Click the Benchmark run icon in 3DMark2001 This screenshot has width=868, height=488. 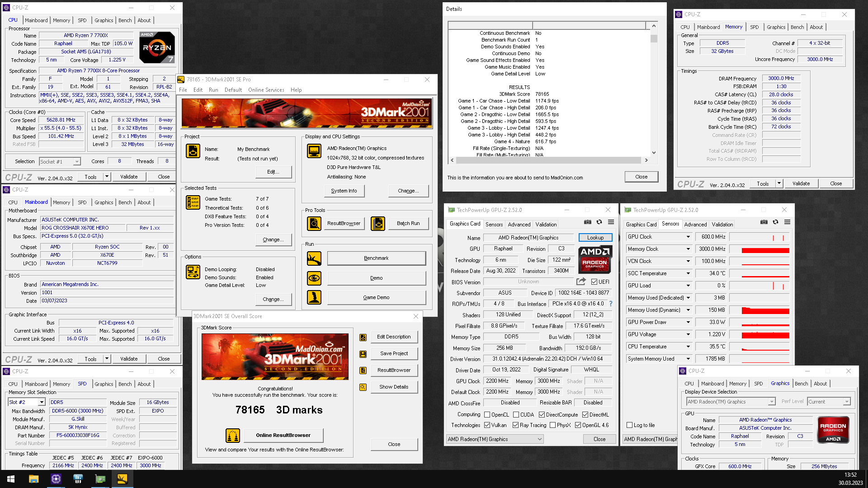pos(314,258)
